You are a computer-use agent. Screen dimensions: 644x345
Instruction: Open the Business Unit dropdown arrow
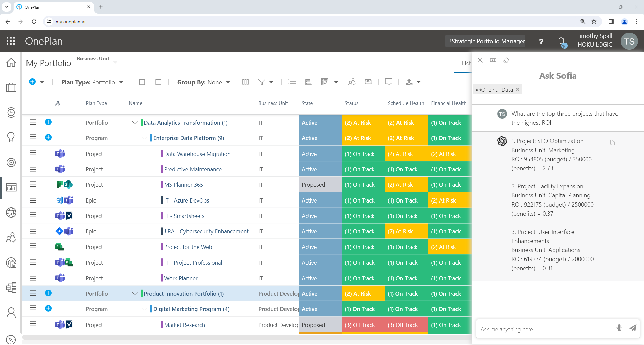pos(115,62)
